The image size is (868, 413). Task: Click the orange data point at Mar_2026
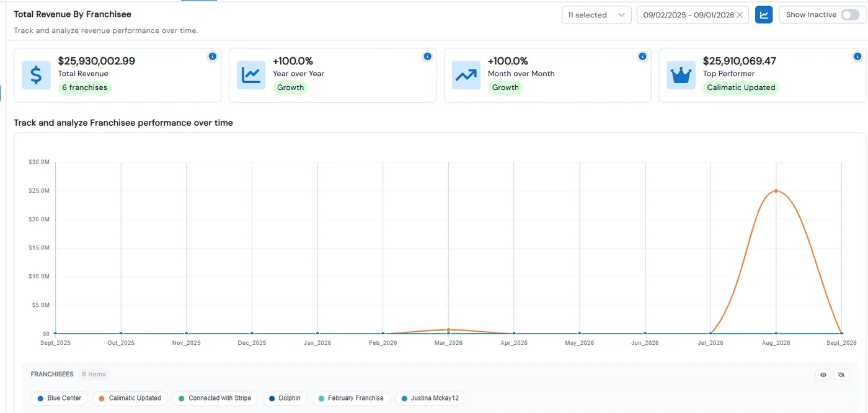(x=448, y=330)
